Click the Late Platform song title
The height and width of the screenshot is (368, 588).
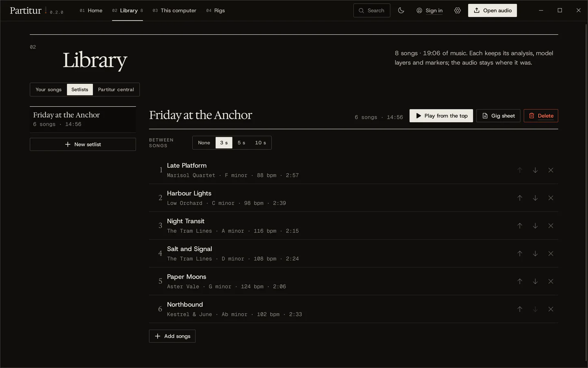point(187,166)
